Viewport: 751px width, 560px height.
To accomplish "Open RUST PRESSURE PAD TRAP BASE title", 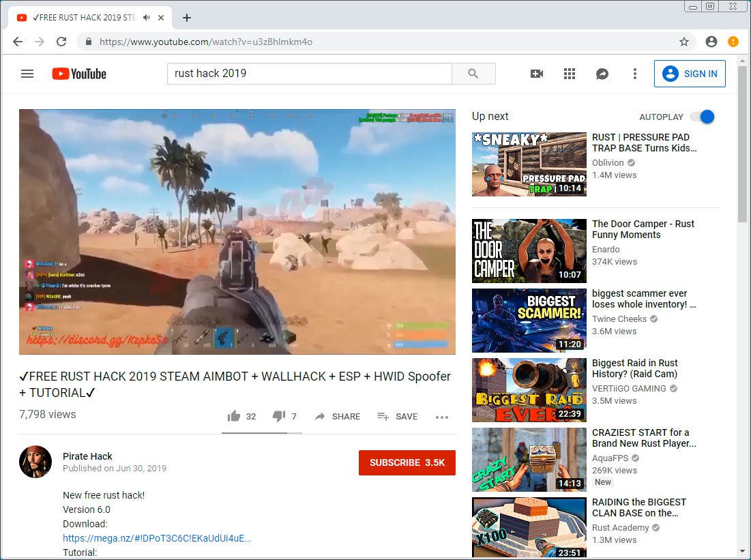I will tap(644, 143).
